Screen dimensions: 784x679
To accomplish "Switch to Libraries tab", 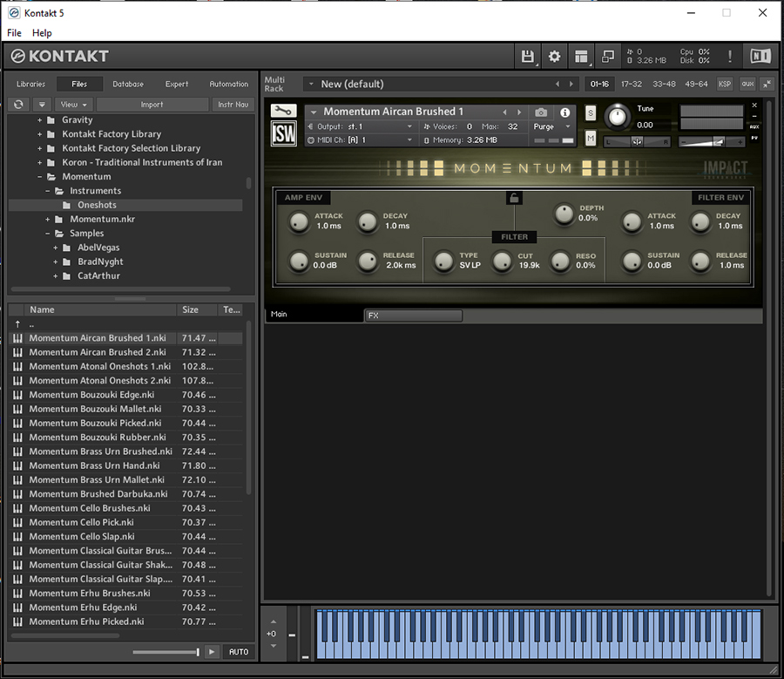I will point(31,84).
